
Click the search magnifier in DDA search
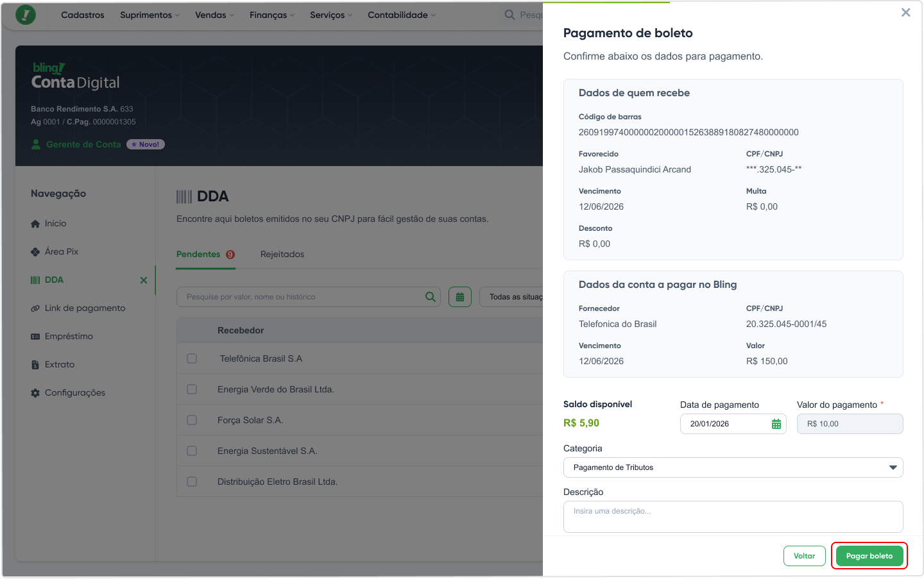tap(431, 297)
